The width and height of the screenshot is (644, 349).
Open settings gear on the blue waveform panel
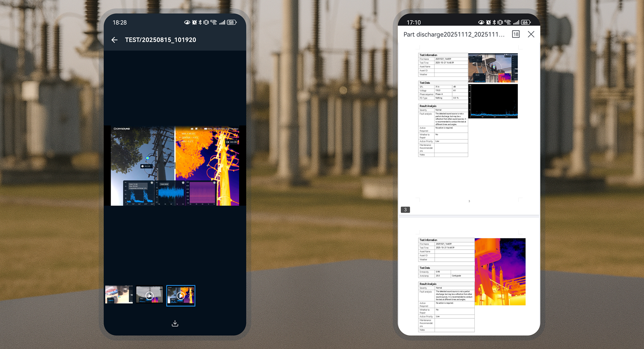pos(183,183)
